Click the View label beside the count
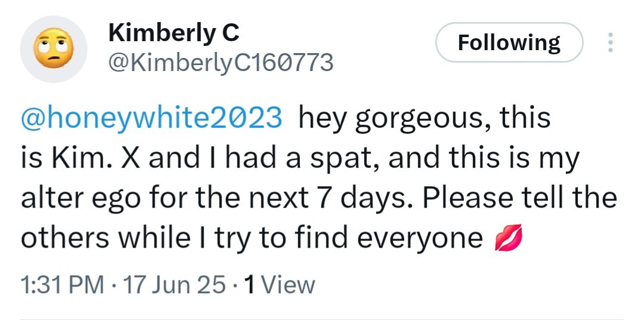 pyautogui.click(x=287, y=285)
